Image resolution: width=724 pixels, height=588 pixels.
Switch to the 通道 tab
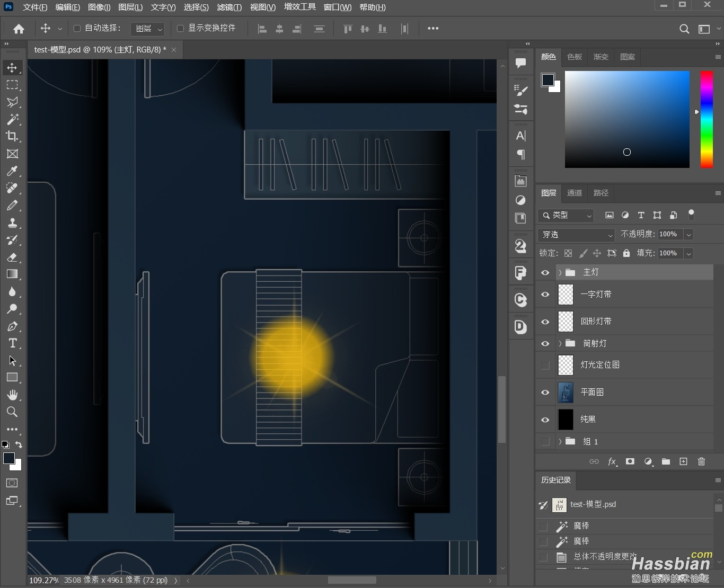(575, 193)
